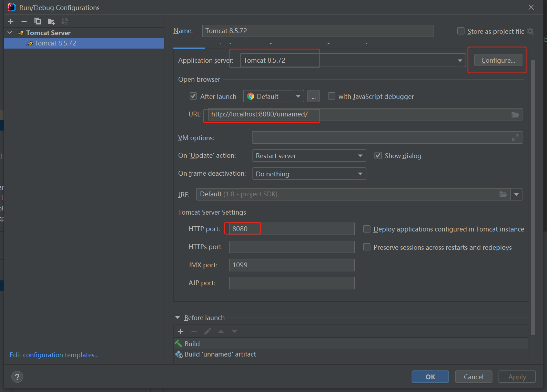Viewport: 547px width, 392px height.
Task: Enable with JavaScript debugger
Action: tap(332, 96)
